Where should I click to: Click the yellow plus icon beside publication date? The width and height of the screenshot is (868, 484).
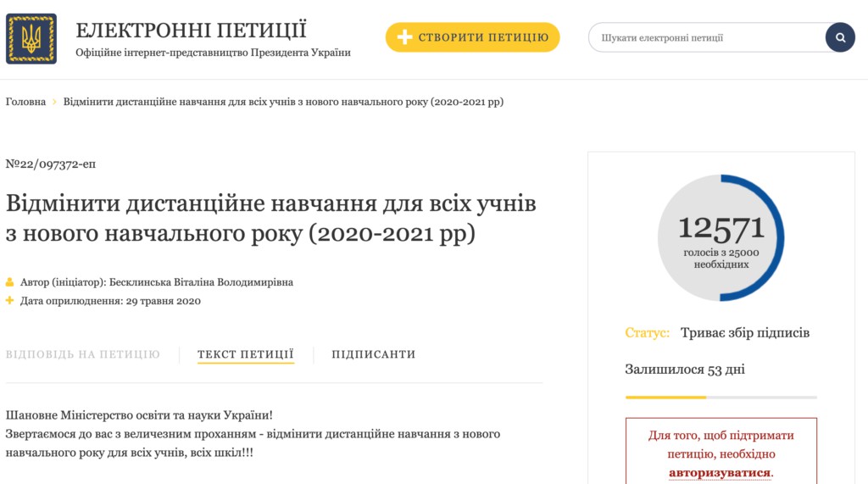pyautogui.click(x=10, y=301)
